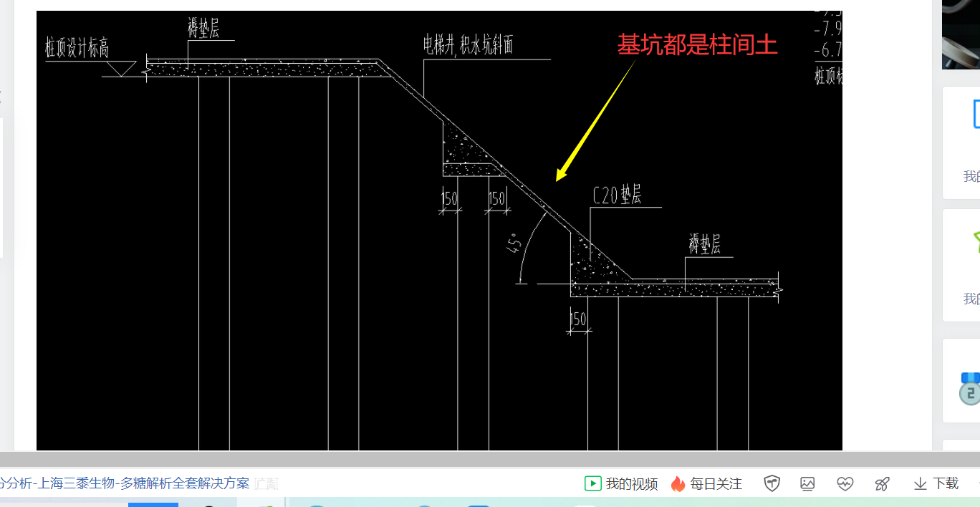Click the rocket speed-up icon
The height and width of the screenshot is (507, 980).
pos(882,484)
